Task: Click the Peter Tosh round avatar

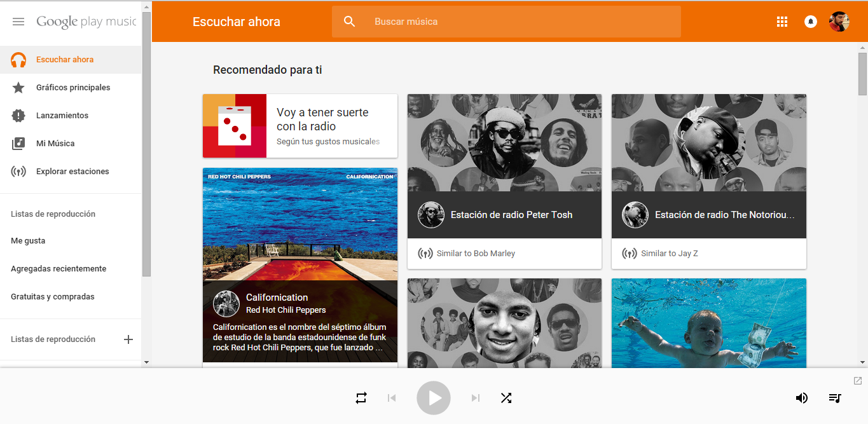Action: click(431, 215)
